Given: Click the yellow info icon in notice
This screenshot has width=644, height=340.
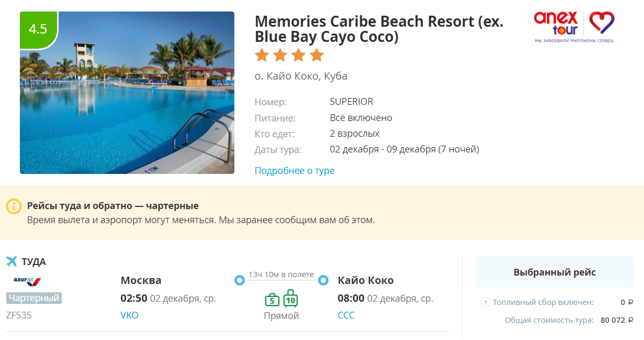Looking at the screenshot, I should pyautogui.click(x=14, y=206).
